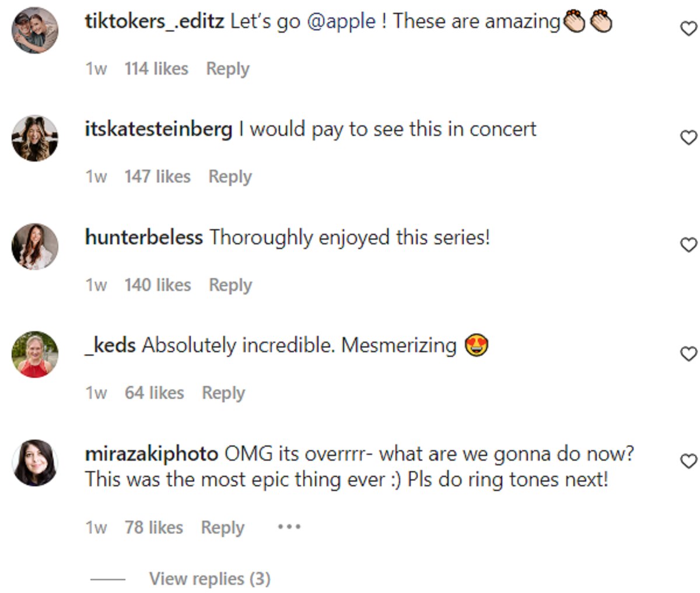This screenshot has width=700, height=593.
Task: Show the 147 likes list
Action: 157,177
